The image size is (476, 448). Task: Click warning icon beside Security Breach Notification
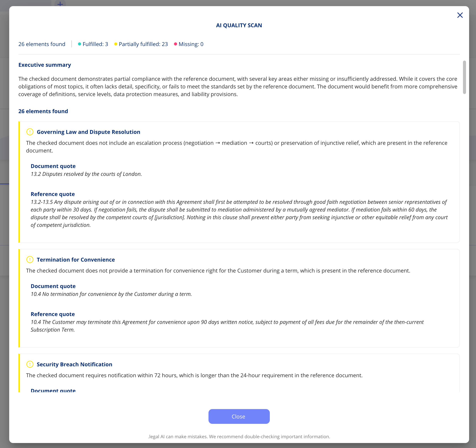click(30, 364)
